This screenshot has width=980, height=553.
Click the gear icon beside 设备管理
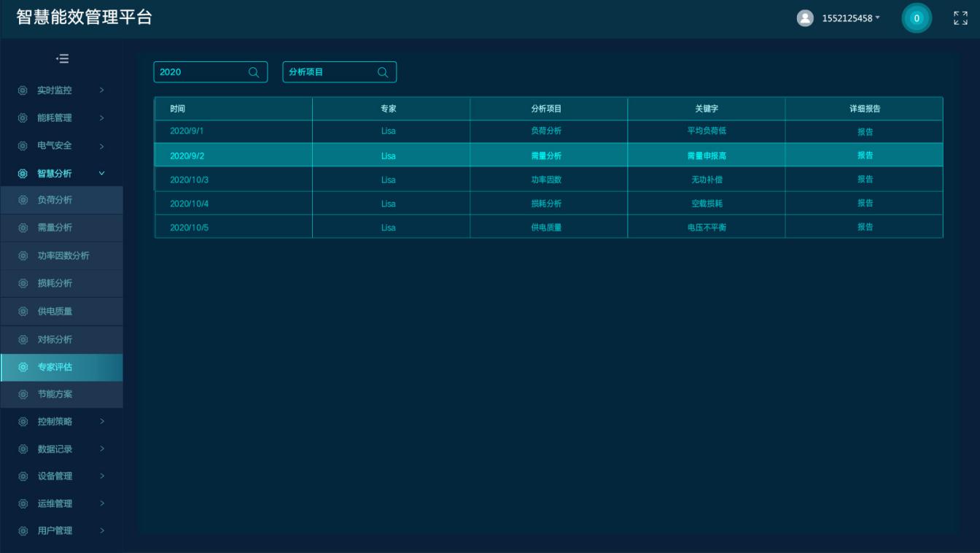click(23, 476)
